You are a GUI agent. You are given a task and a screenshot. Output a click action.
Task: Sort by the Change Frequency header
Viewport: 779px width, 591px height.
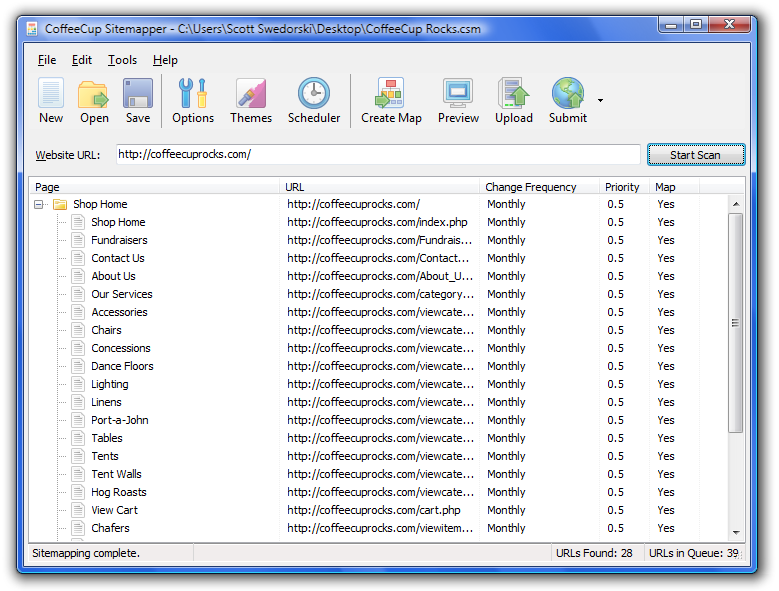click(540, 187)
